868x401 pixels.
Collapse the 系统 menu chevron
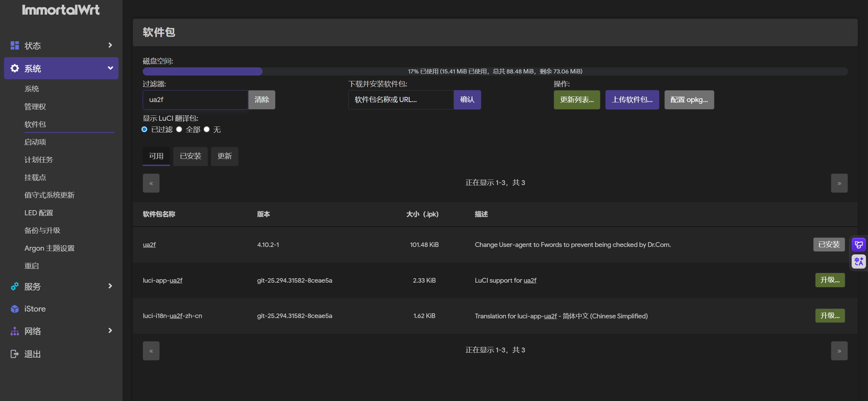click(x=110, y=68)
